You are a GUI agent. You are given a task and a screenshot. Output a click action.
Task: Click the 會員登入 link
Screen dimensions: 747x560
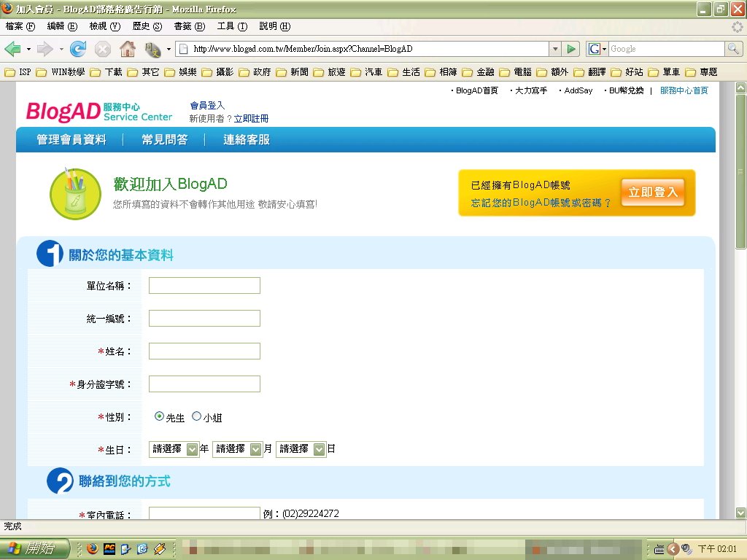point(207,105)
